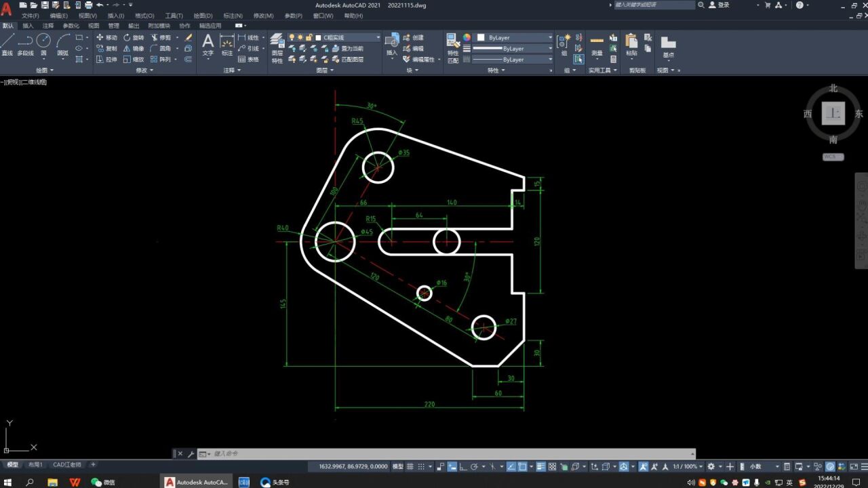Toggle layer on/off lightbulb icon
This screenshot has width=868, height=488.
tap(292, 37)
